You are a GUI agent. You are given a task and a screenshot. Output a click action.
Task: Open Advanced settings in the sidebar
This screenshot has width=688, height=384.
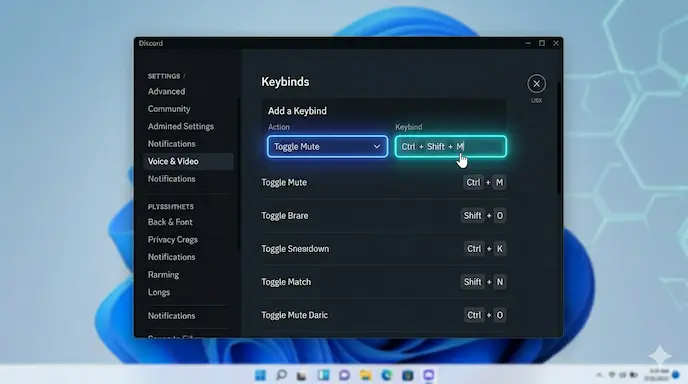coord(166,91)
